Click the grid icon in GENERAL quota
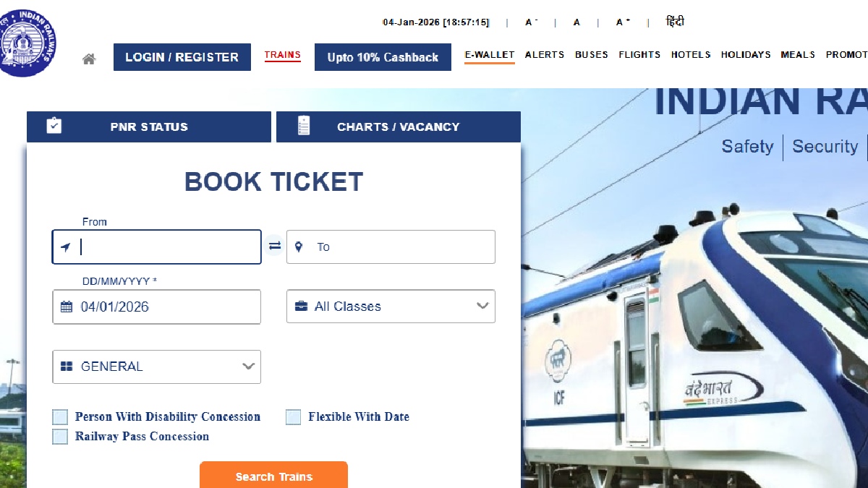This screenshot has height=488, width=868. coord(67,367)
